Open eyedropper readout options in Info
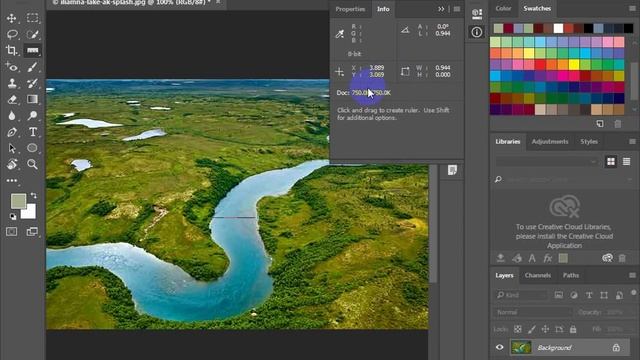The image size is (640, 360). click(x=340, y=34)
